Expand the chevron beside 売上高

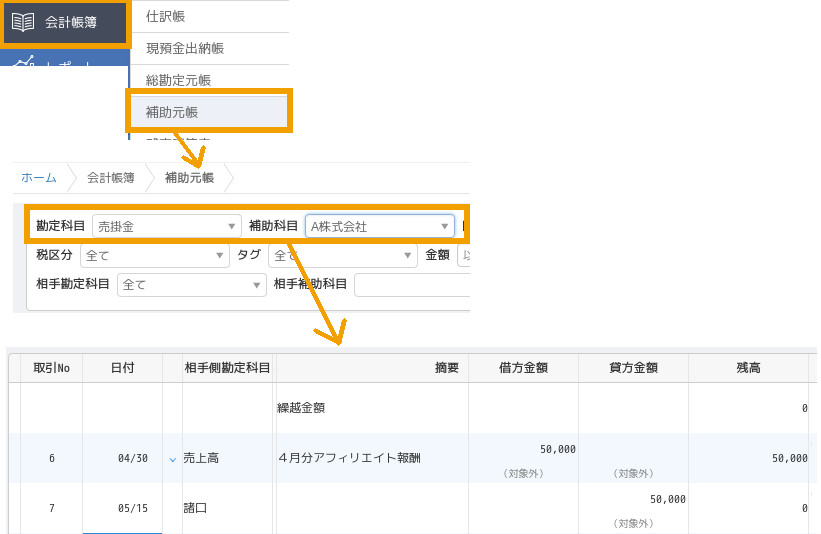(x=173, y=459)
